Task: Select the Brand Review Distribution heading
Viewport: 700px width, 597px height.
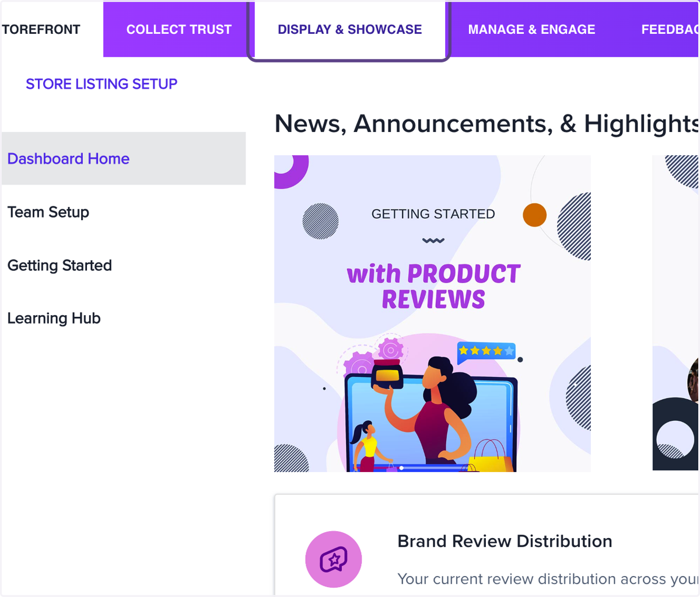Action: tap(505, 542)
